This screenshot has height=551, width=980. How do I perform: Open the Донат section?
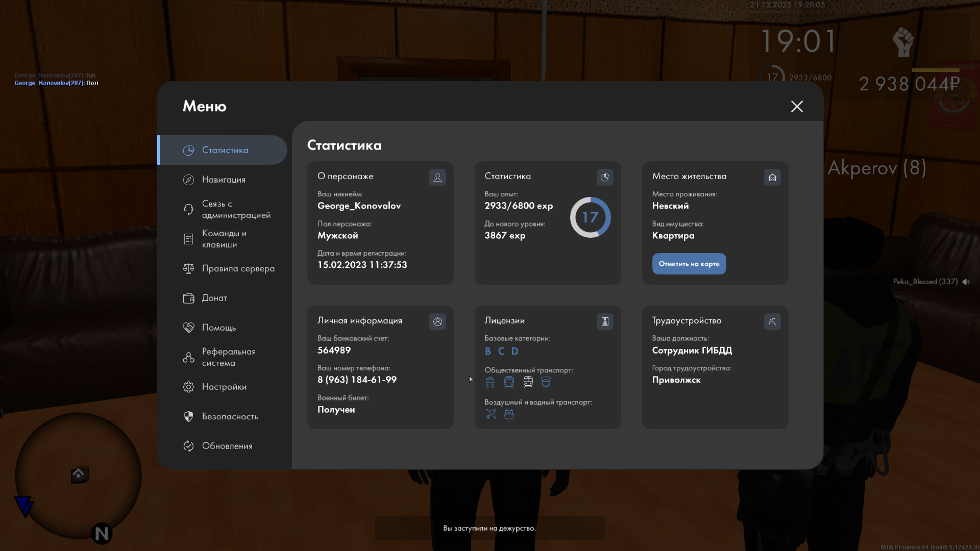coord(214,298)
